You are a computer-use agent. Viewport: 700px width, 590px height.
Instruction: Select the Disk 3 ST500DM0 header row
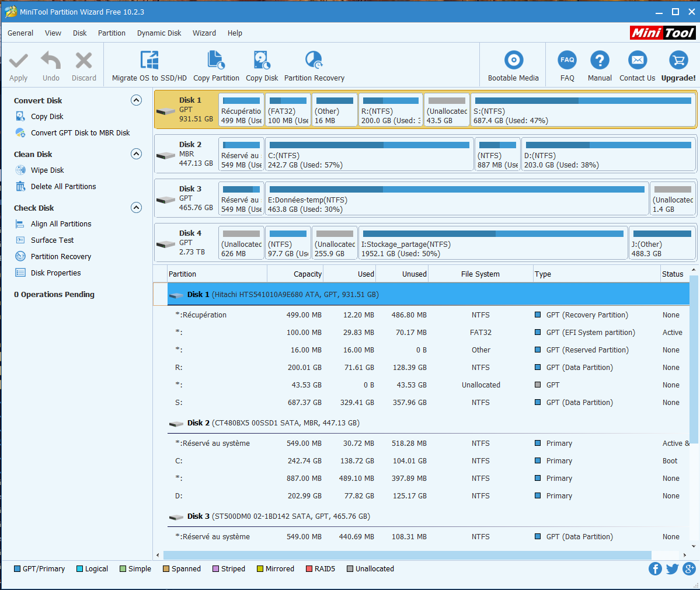[x=429, y=516]
